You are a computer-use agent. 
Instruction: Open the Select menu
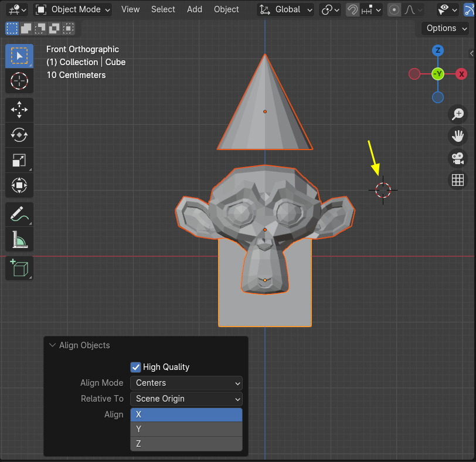pos(163,10)
